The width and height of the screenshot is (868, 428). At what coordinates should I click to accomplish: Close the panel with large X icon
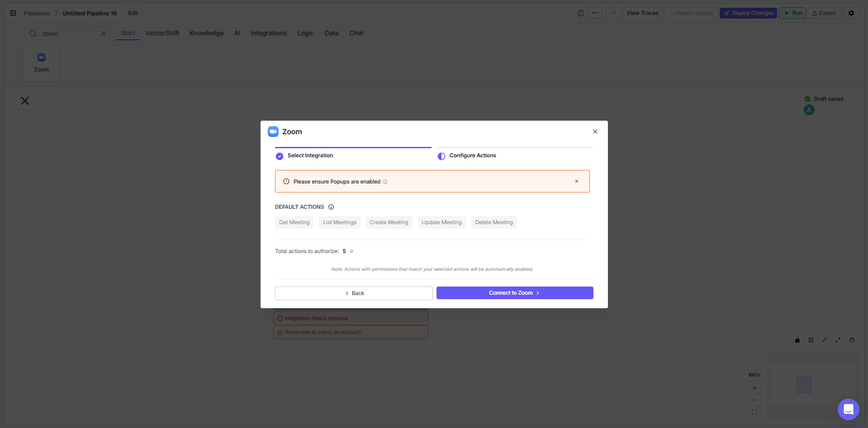pos(25,101)
